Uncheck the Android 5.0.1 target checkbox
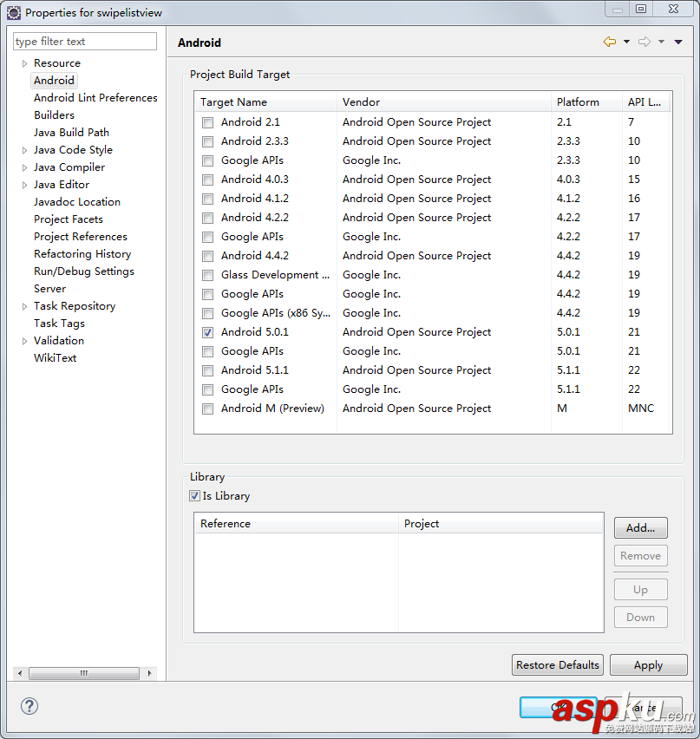The height and width of the screenshot is (739, 700). tap(207, 332)
